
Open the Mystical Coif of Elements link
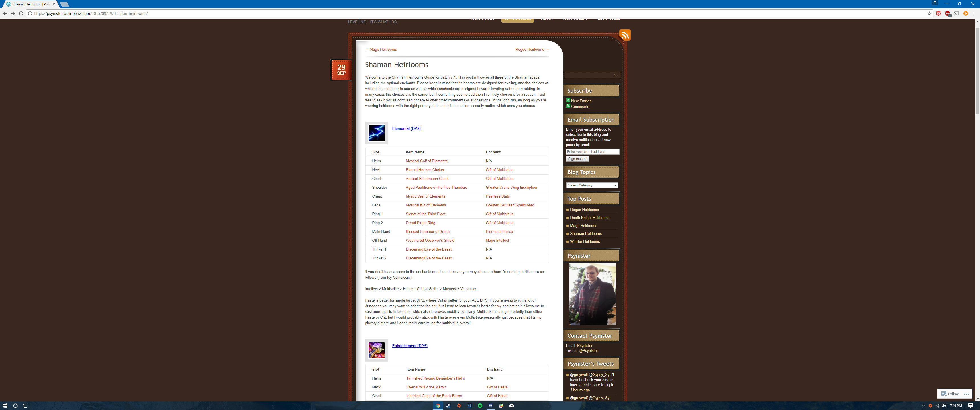(426, 161)
